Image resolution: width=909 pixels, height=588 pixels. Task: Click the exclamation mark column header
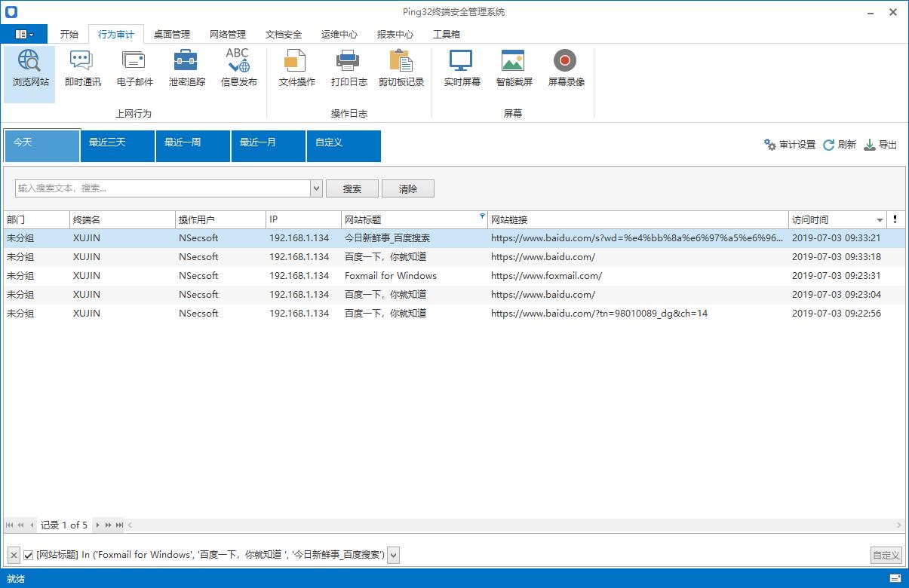895,219
